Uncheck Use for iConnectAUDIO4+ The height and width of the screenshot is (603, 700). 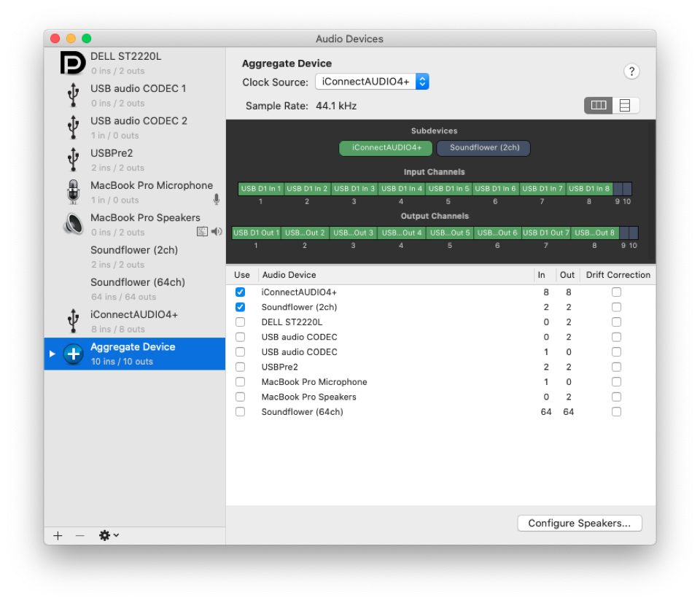(241, 292)
